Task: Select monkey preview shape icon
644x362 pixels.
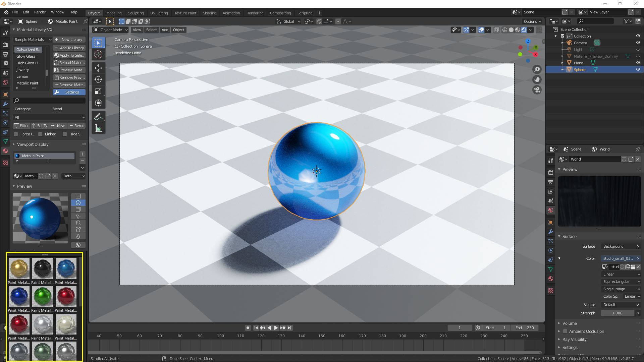Action: point(78,223)
